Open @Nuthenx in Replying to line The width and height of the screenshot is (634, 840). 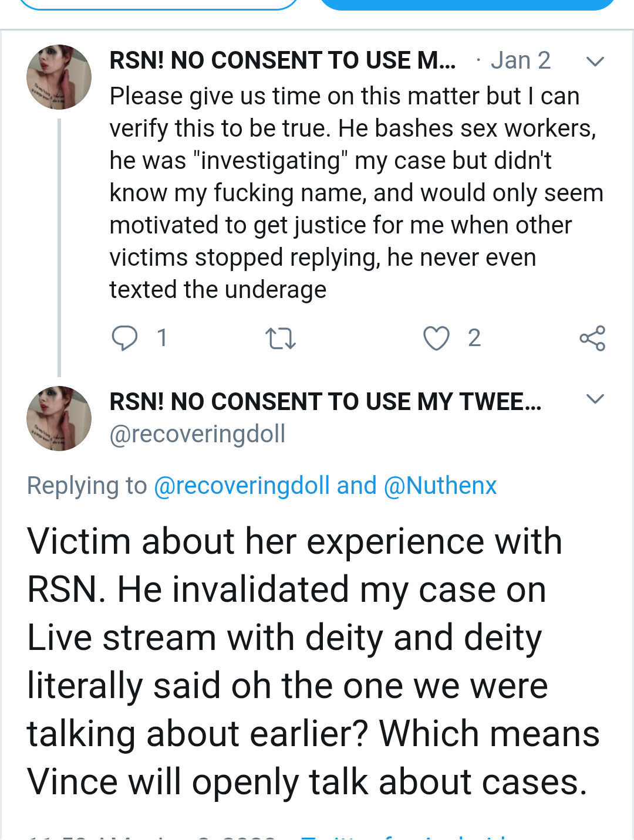pos(440,486)
